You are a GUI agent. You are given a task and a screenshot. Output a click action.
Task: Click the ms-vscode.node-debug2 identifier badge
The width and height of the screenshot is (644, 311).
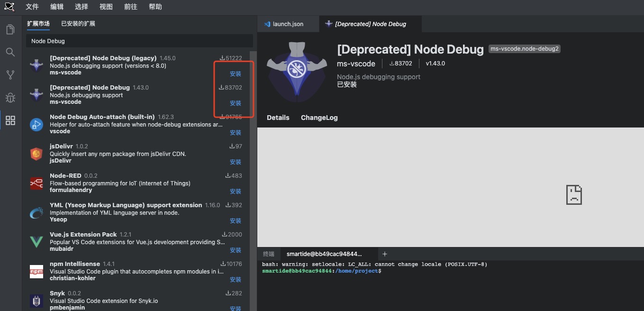(x=525, y=49)
